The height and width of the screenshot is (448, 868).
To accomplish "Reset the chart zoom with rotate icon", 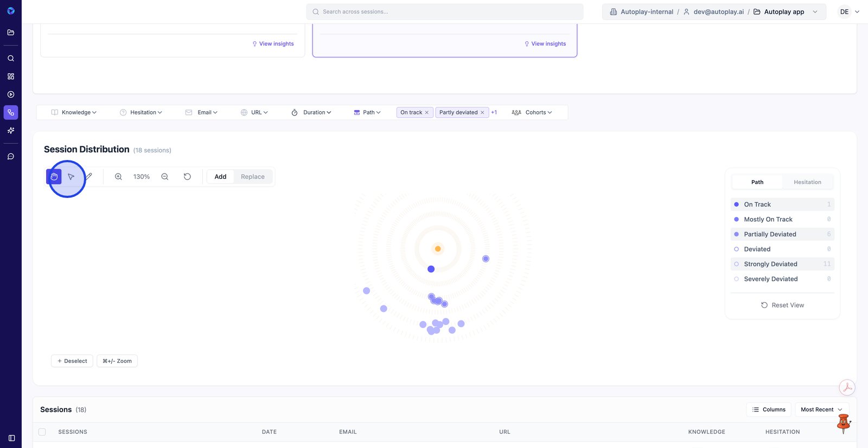I will tap(187, 177).
